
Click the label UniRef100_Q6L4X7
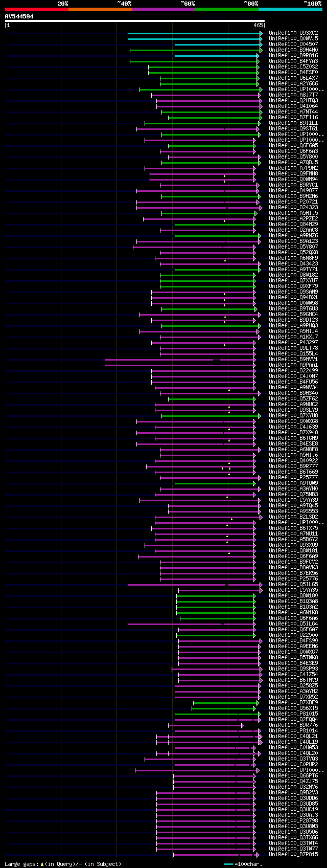[293, 78]
